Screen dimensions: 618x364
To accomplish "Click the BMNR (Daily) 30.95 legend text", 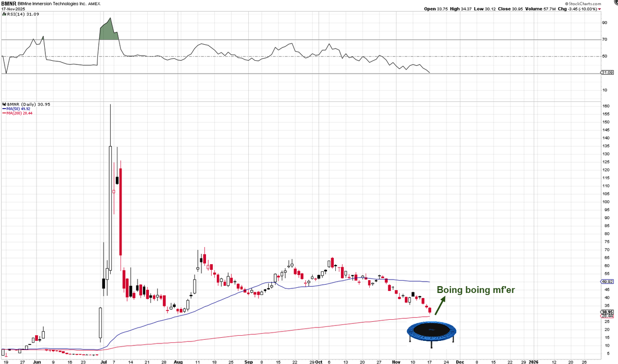I will tap(27, 105).
